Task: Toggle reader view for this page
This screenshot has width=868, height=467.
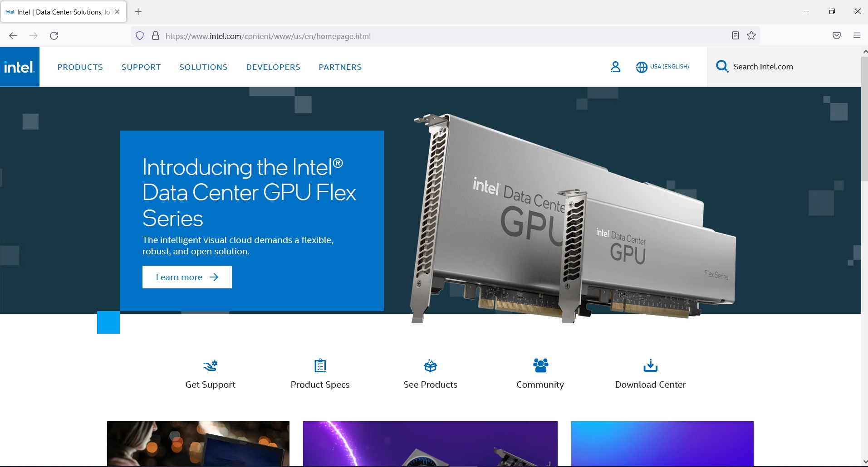Action: [735, 35]
